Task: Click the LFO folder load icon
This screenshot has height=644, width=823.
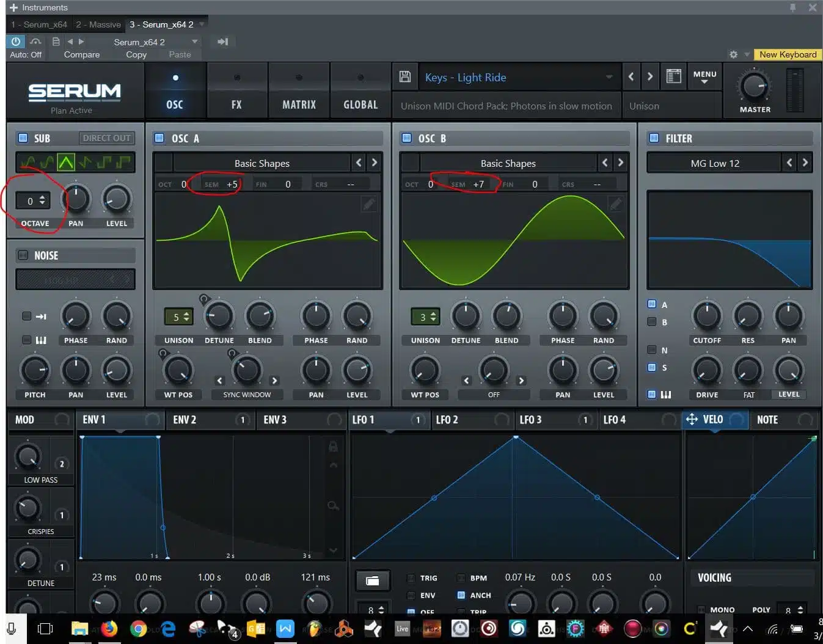Action: point(372,580)
